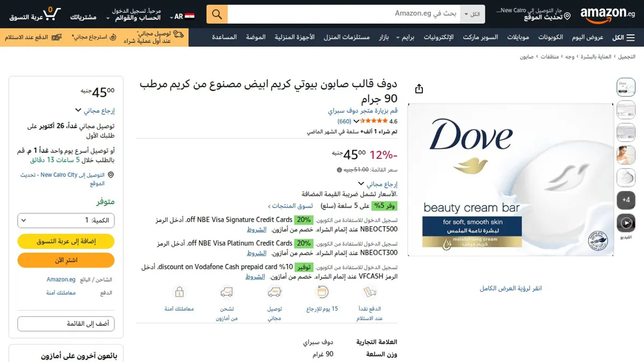Click the Amazon.eg seller link

[x=61, y=279]
